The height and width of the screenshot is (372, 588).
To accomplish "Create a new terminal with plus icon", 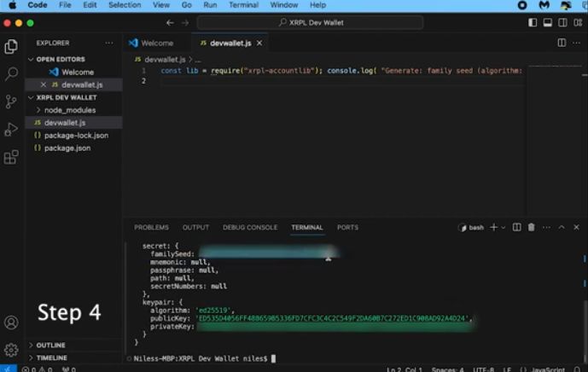I will pyautogui.click(x=493, y=227).
